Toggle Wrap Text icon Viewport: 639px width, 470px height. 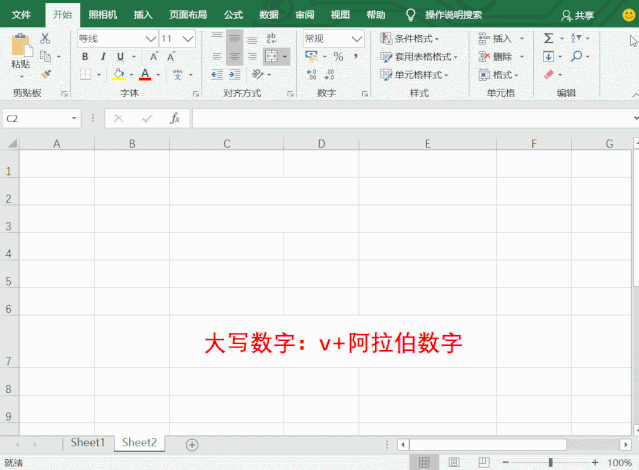(271, 38)
